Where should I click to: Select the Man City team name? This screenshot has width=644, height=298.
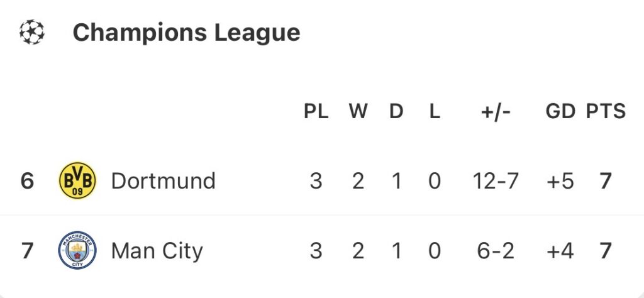157,251
